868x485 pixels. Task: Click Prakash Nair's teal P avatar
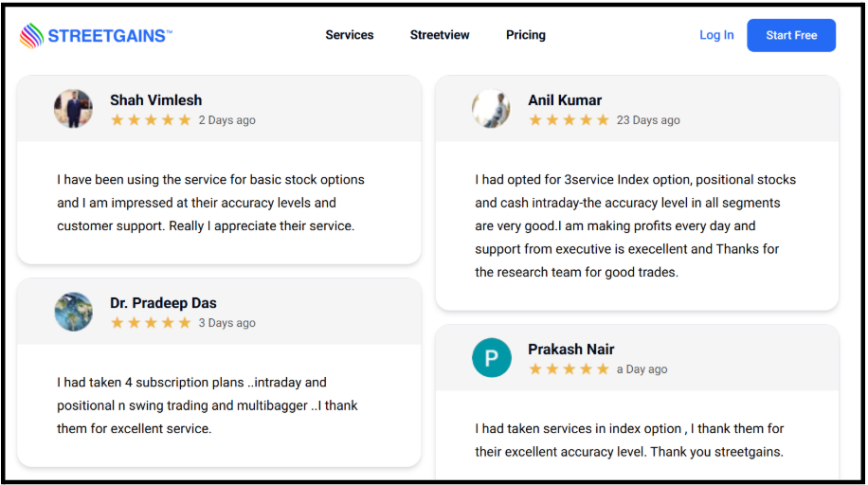(x=492, y=358)
